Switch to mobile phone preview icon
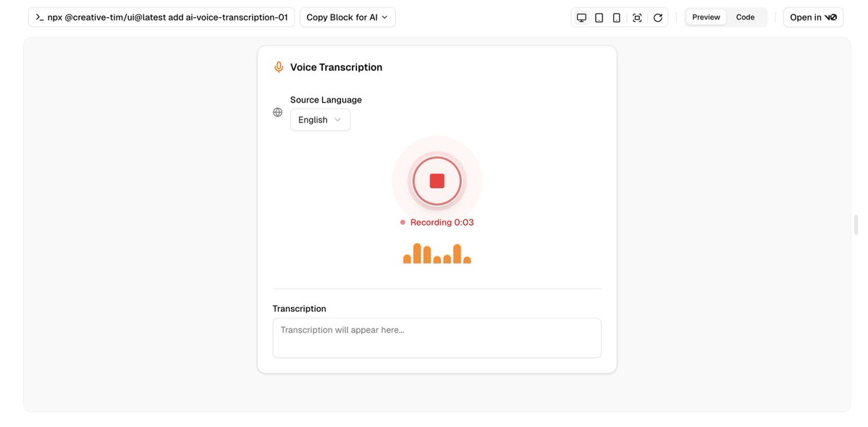The height and width of the screenshot is (427, 868). 616,17
